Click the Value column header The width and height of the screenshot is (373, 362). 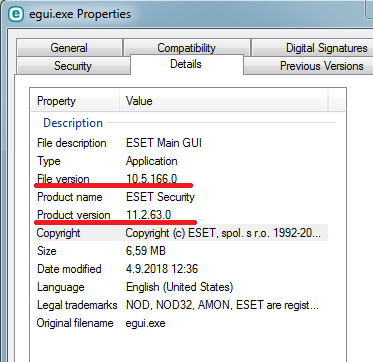224,101
